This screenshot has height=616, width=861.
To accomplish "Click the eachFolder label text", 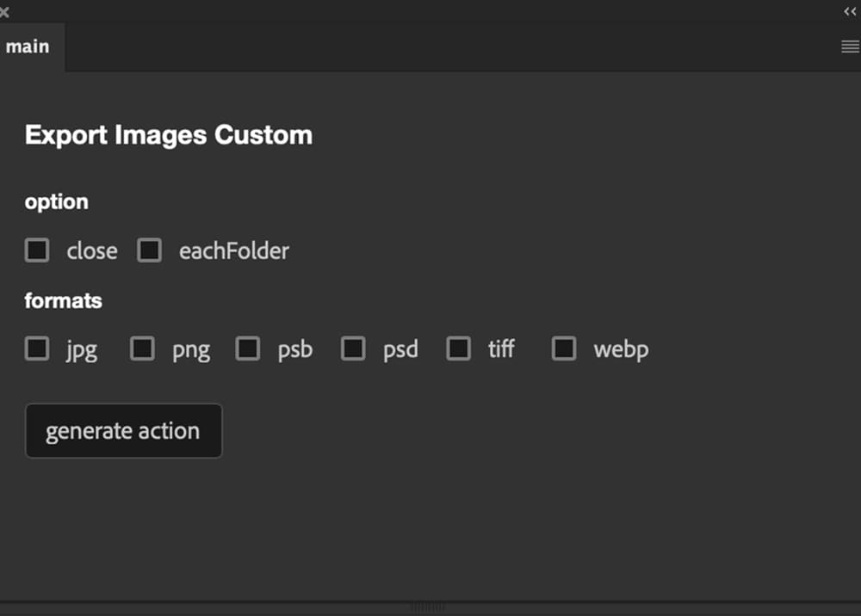I will click(x=233, y=250).
